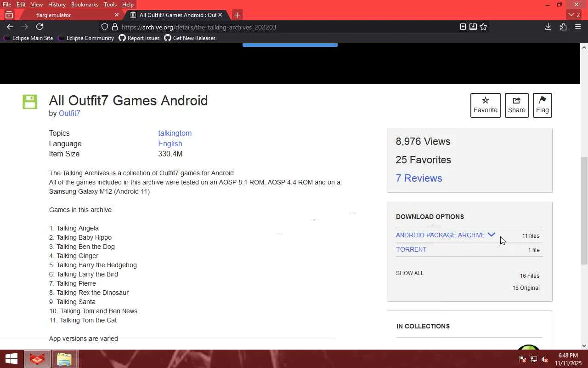This screenshot has height=368, width=588.
Task: Click the page vertical scrollbar thumb
Action: pyautogui.click(x=584, y=211)
